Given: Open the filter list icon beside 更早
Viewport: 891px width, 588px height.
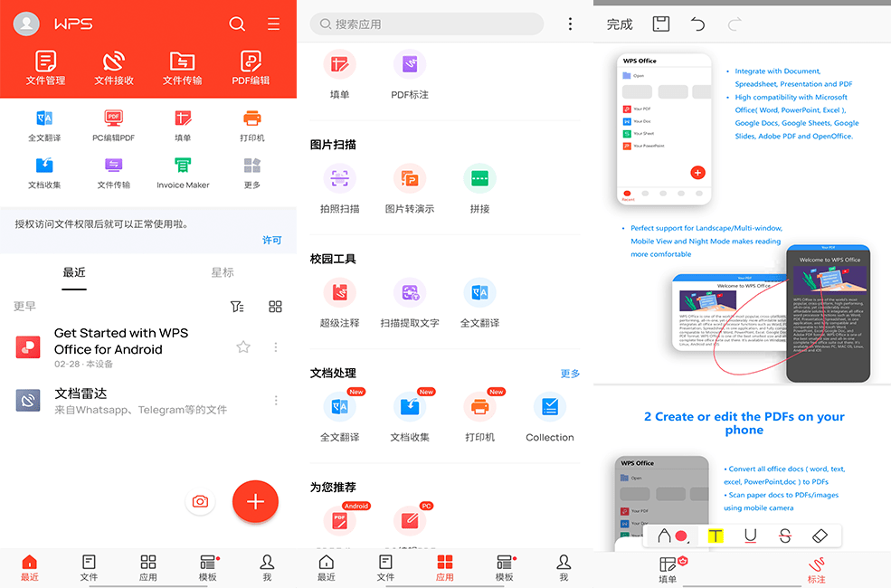Looking at the screenshot, I should pyautogui.click(x=237, y=307).
